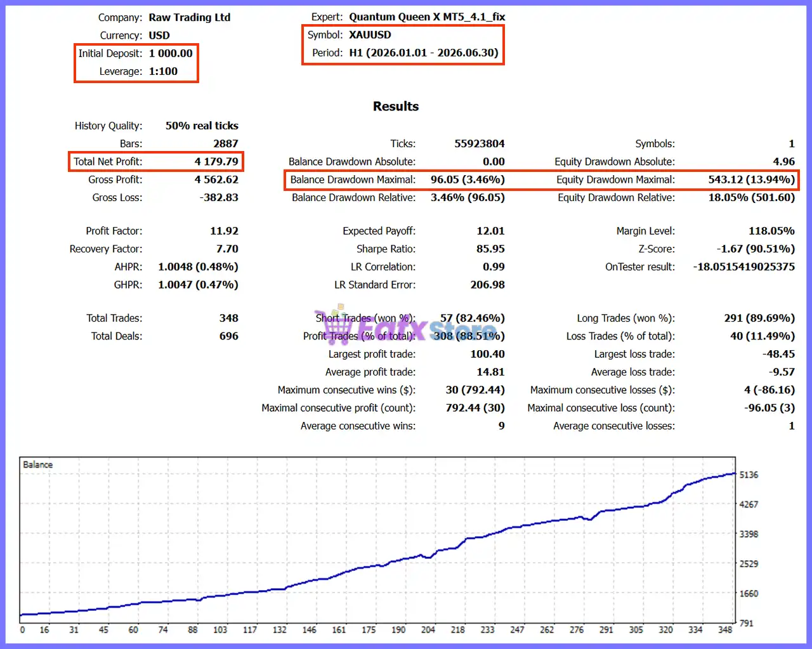Click the chart x-axis label '175'

tap(369, 630)
